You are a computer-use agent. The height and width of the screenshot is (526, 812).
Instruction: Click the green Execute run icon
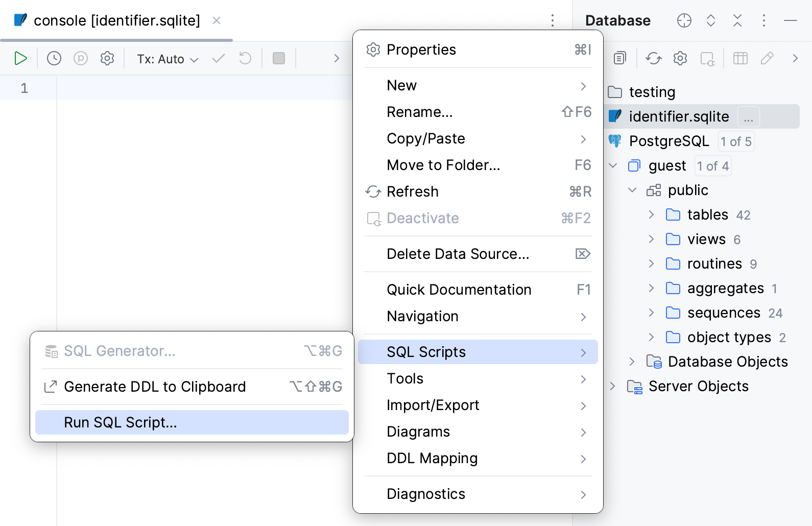[20, 59]
